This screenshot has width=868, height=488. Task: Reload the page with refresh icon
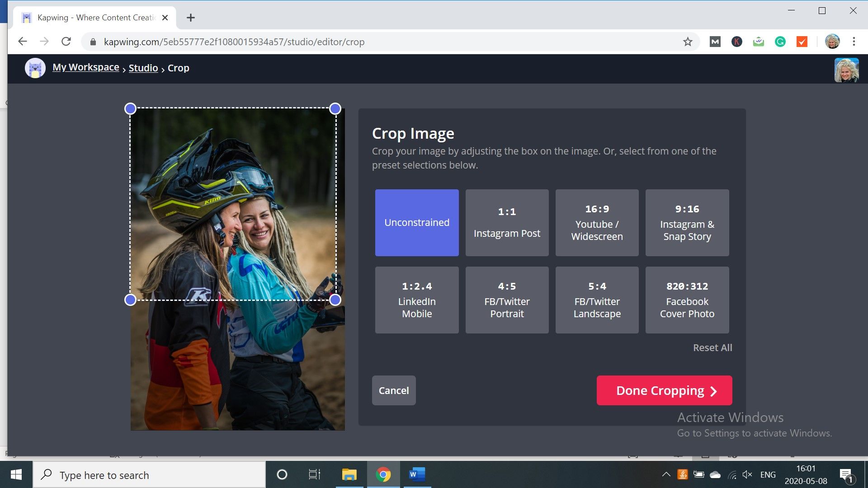click(66, 42)
